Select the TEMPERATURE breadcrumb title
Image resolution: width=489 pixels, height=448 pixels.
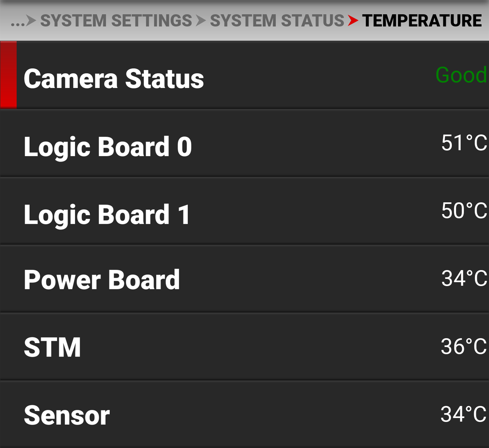(422, 21)
